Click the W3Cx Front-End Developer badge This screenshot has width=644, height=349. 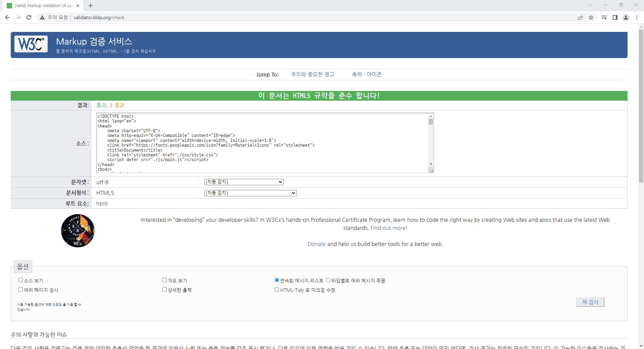[78, 231]
